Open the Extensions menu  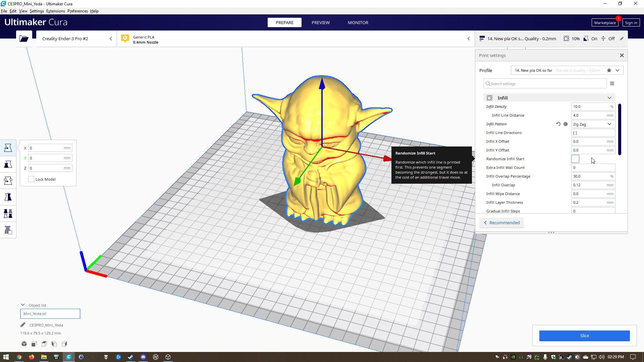click(x=55, y=11)
